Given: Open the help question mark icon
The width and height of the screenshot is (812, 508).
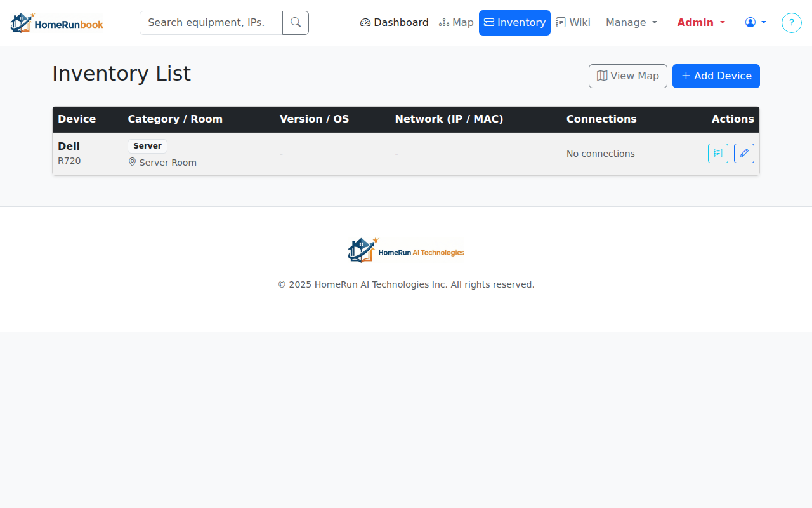Looking at the screenshot, I should pyautogui.click(x=791, y=22).
